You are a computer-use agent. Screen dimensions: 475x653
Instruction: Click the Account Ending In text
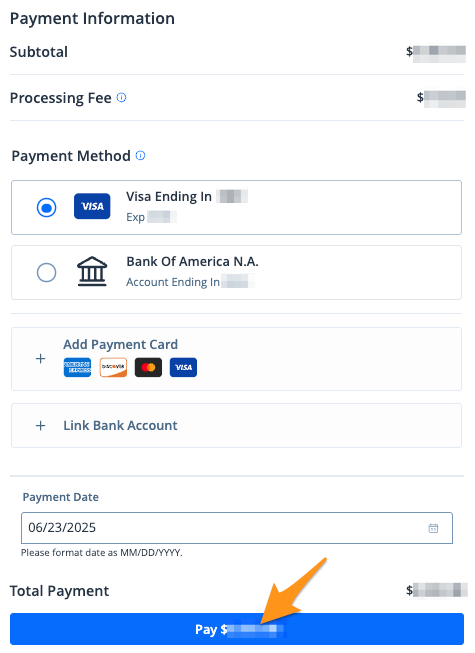coord(173,282)
